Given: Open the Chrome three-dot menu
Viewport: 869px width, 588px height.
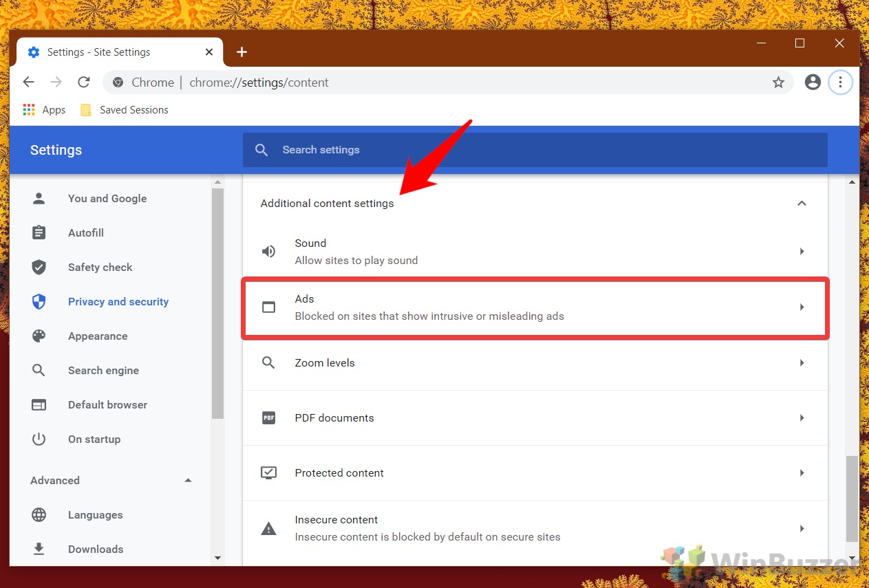Looking at the screenshot, I should 840,83.
